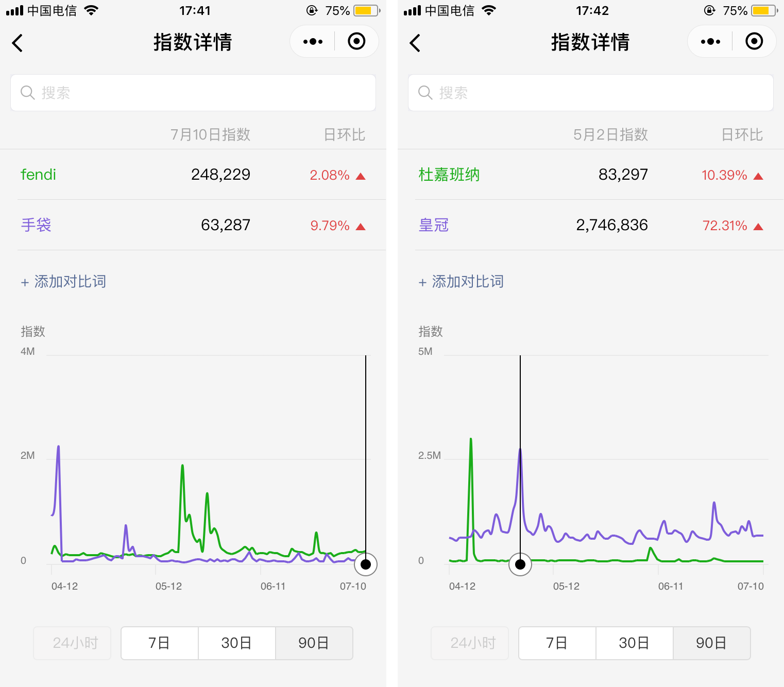Select 90日 range on 皇冠 chart
The width and height of the screenshot is (784, 687).
click(712, 643)
